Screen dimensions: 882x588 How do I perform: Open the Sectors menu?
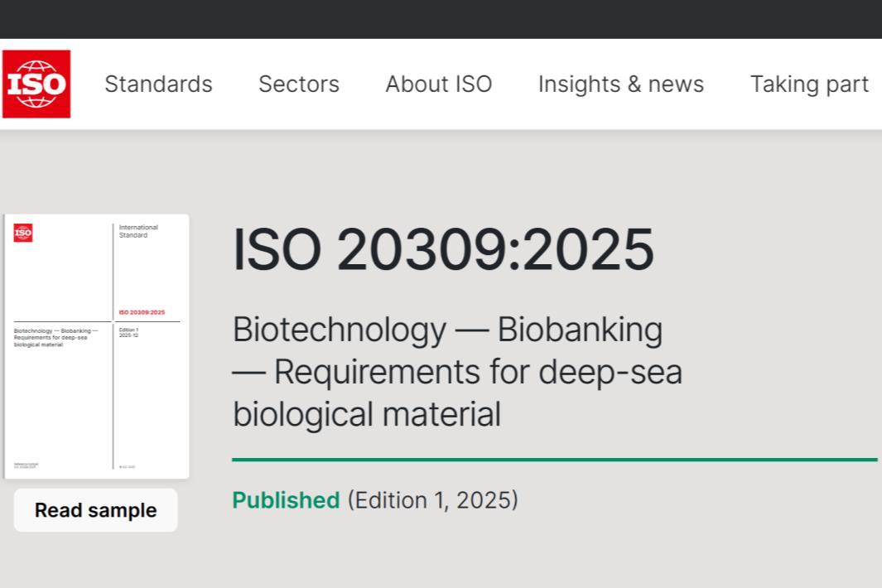pos(299,84)
